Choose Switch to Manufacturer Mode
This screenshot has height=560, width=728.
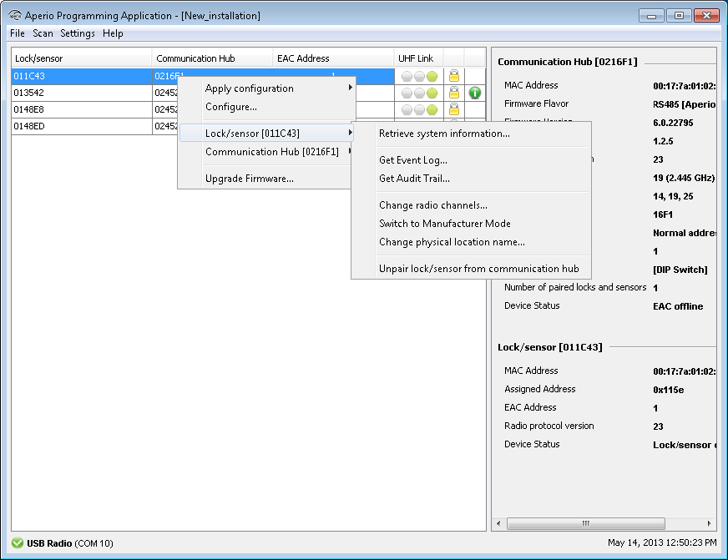(471, 224)
